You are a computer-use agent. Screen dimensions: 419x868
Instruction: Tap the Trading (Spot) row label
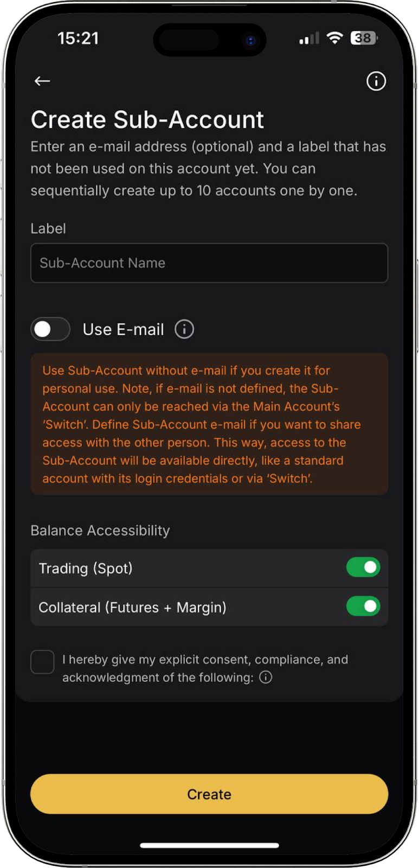coord(86,569)
